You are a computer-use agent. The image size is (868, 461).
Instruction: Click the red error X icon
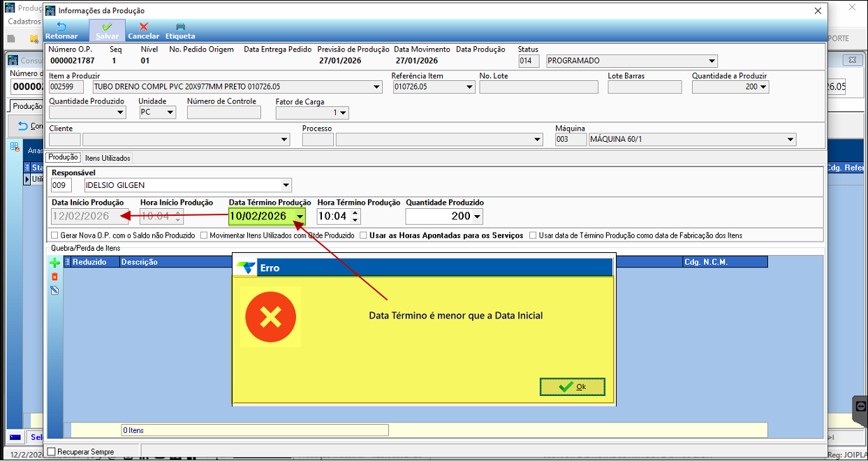pos(270,318)
